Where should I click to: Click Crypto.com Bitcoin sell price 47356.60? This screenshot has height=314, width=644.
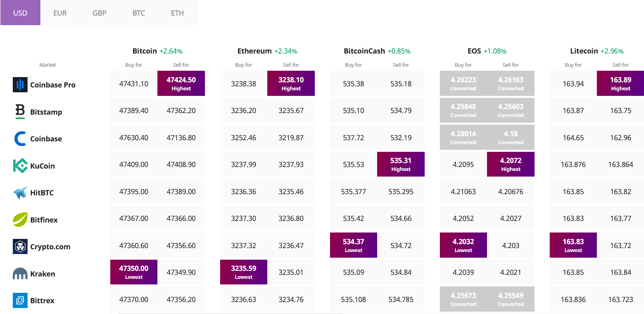[x=181, y=245]
